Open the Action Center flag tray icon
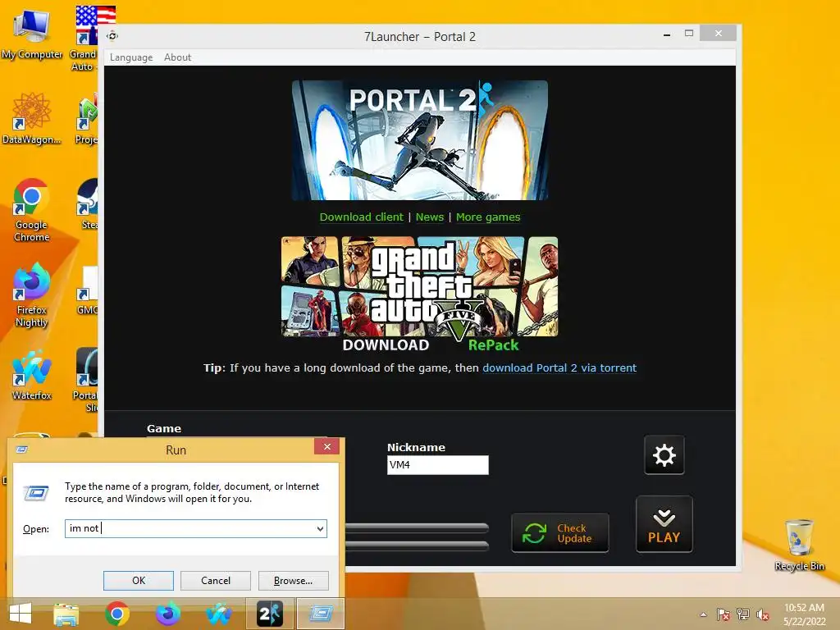Screen dimensions: 840x630 pyautogui.click(x=723, y=614)
